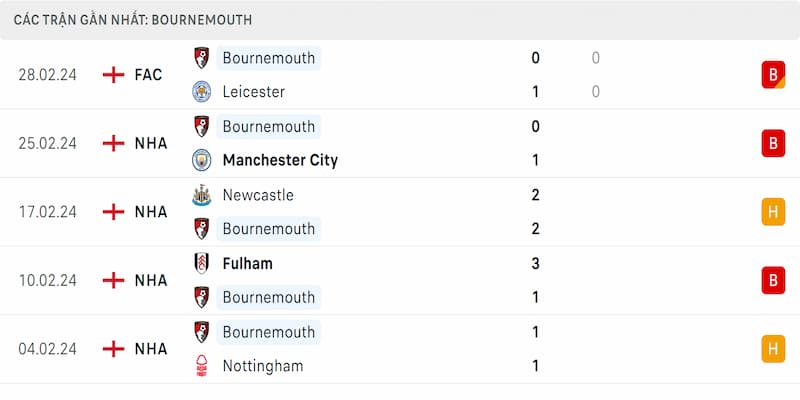
Task: Click the orange H badge for Nottingham match
Action: pyautogui.click(x=773, y=349)
